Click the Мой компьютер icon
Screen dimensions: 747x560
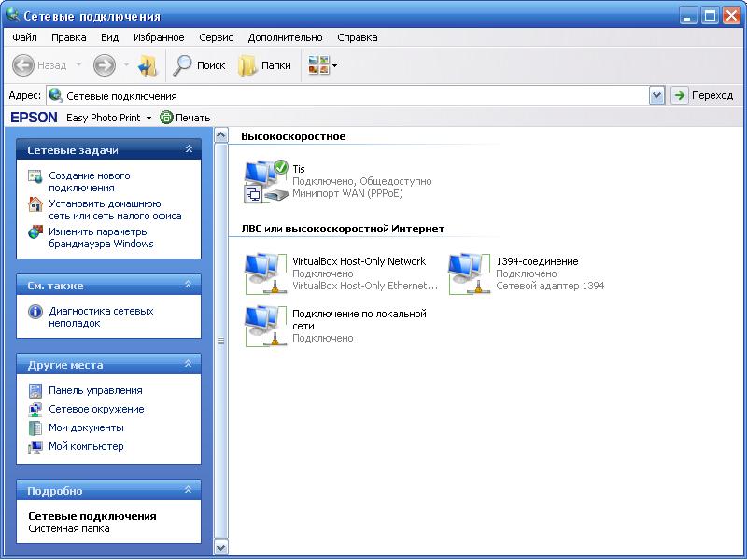click(35, 447)
